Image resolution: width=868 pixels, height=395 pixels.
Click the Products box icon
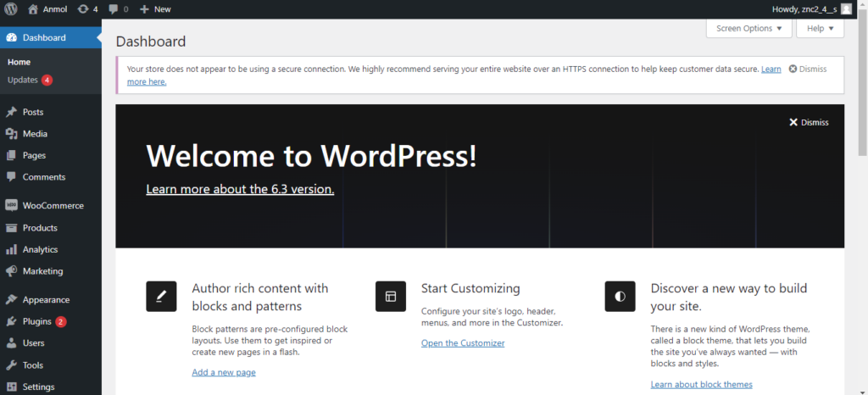point(11,228)
